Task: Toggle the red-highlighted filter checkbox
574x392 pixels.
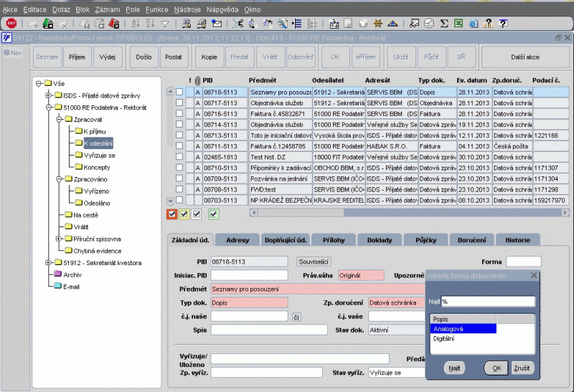Action: pos(171,214)
